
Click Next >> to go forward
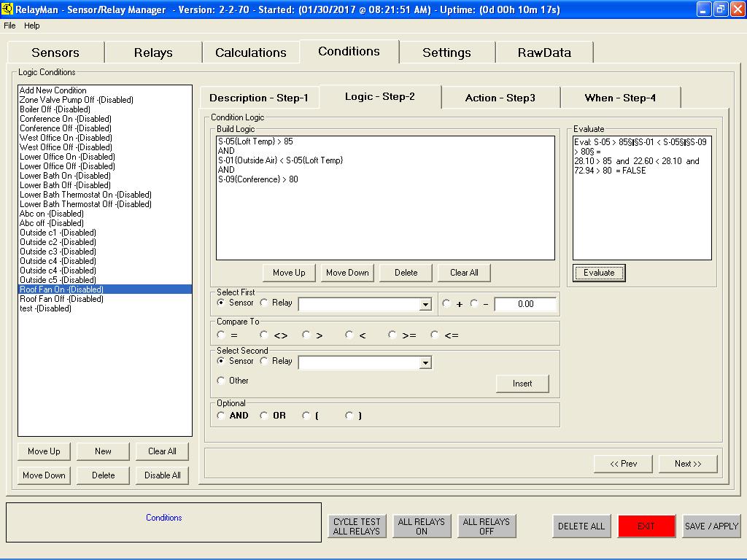pyautogui.click(x=687, y=464)
